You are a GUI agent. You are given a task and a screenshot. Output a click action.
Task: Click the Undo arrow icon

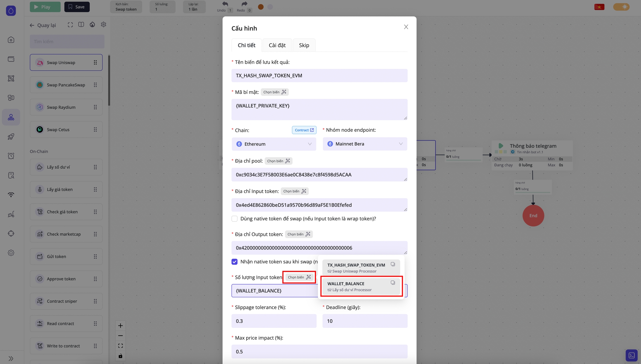(x=225, y=4)
